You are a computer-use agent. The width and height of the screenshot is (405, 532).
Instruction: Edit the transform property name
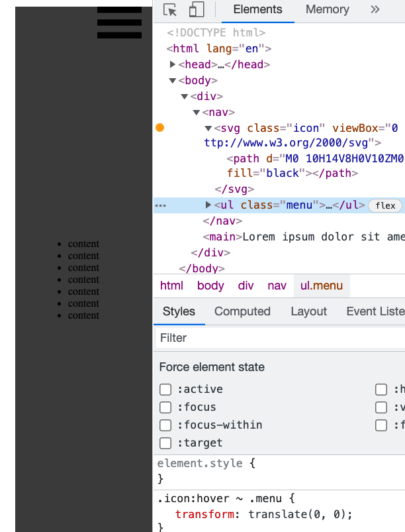pyautogui.click(x=204, y=514)
